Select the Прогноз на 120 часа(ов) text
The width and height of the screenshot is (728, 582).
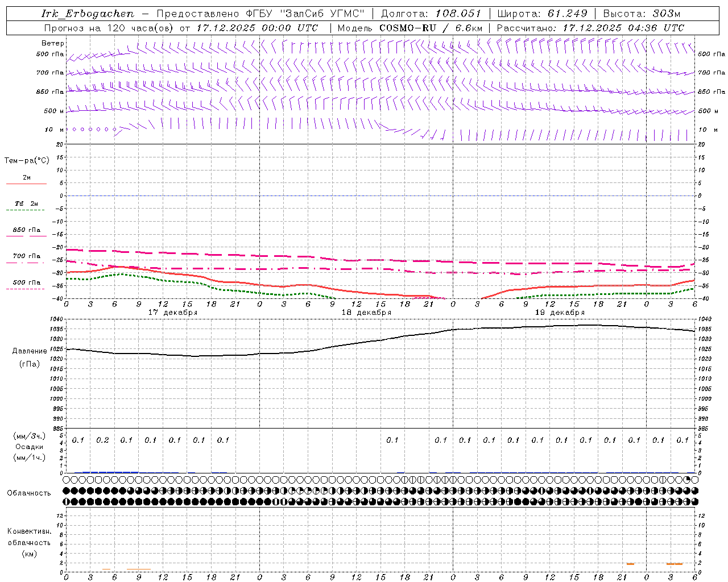click(x=109, y=28)
